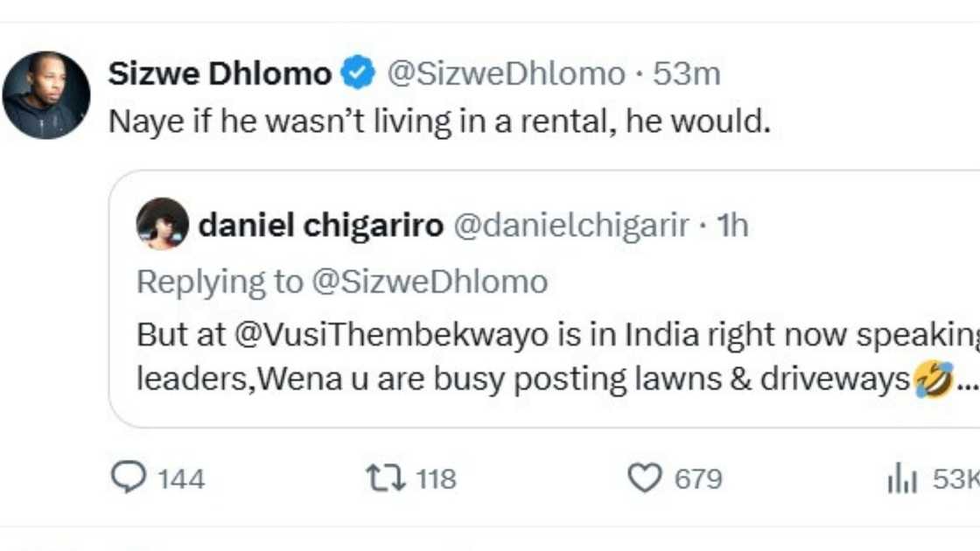Click the Sizwe Dhlomo display name
The height and width of the screenshot is (551, 980).
pos(220,74)
